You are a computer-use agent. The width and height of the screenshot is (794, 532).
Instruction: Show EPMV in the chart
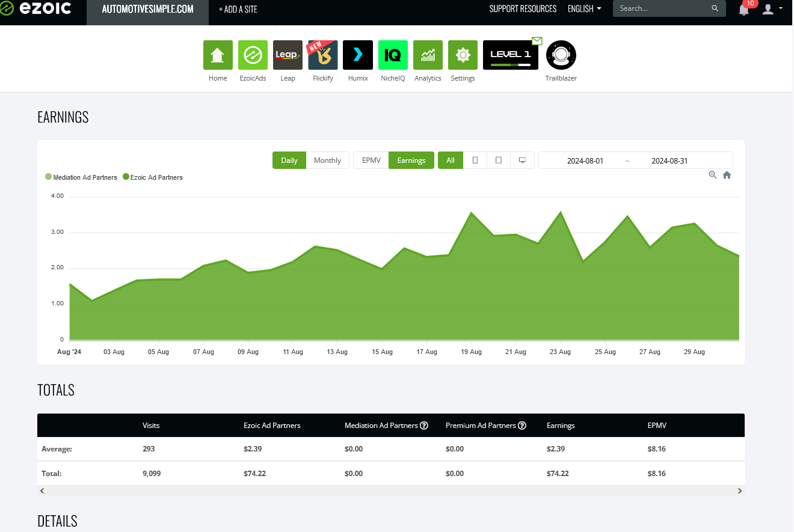[371, 161]
